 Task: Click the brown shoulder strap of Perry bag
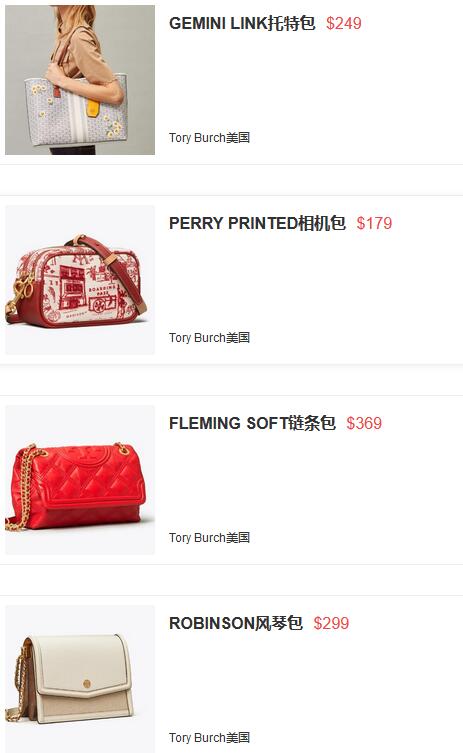pyautogui.click(x=120, y=269)
